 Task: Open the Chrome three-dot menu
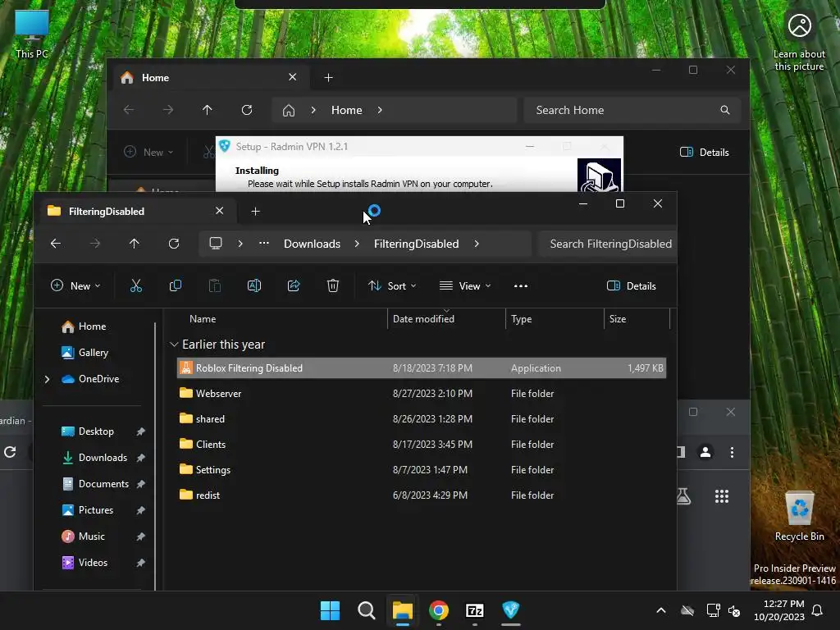point(732,452)
